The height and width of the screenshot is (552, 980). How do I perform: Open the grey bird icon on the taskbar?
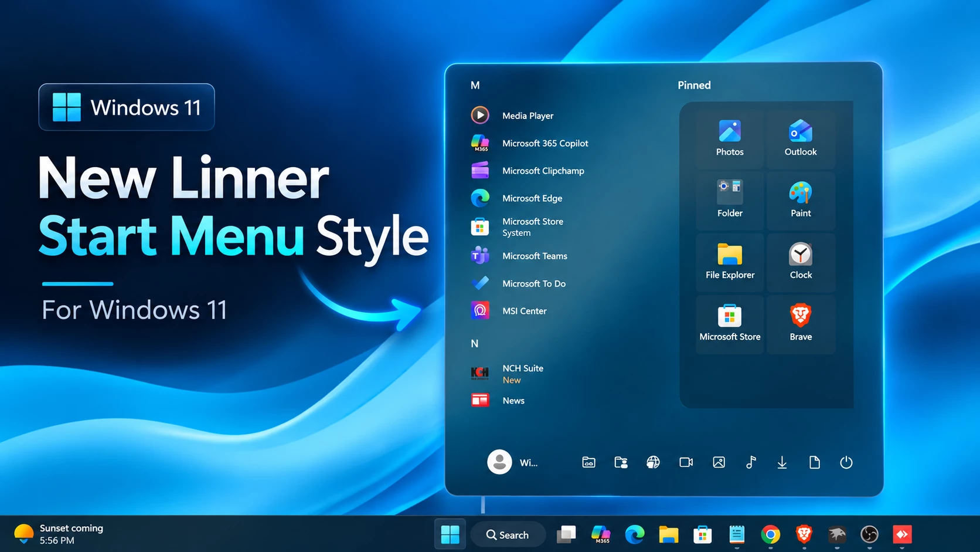coord(837,534)
